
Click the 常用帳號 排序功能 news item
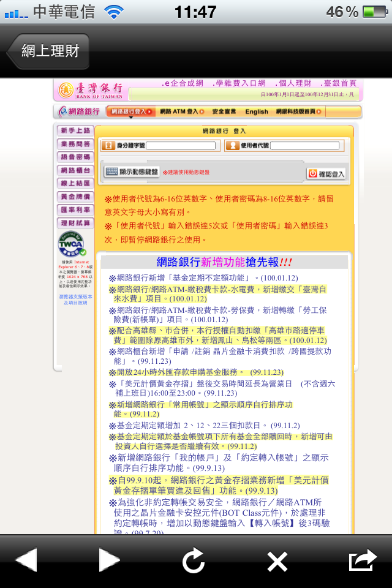click(x=201, y=409)
